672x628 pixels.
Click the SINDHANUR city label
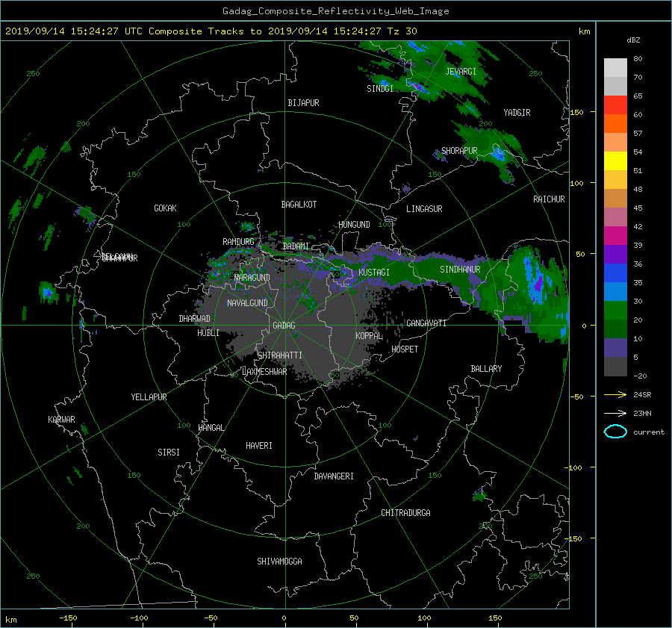460,270
